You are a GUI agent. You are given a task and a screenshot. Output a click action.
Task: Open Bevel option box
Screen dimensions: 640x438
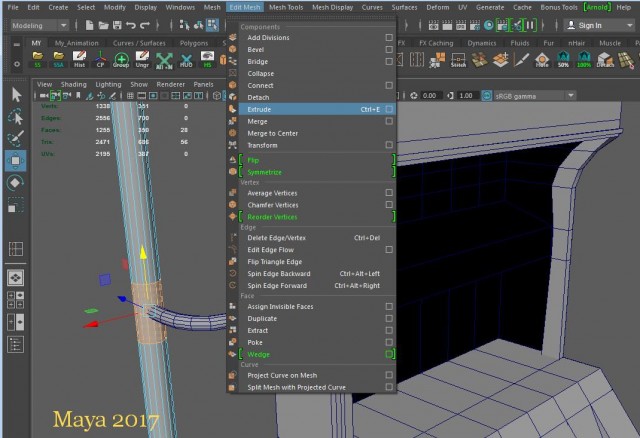389,49
